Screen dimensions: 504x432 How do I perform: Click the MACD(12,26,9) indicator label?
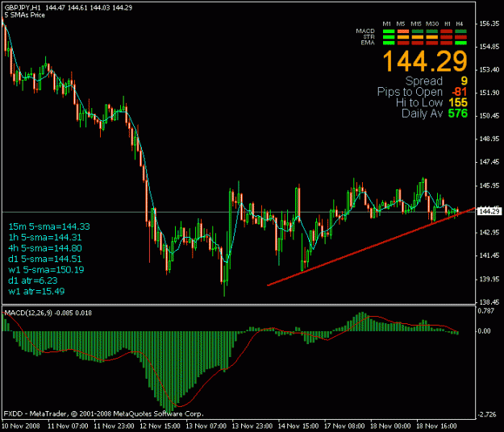[x=28, y=313]
